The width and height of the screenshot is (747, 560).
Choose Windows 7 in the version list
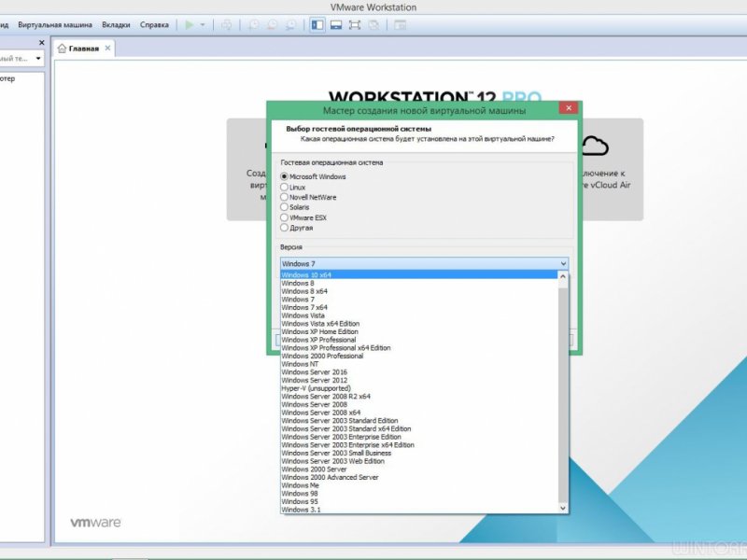(418, 299)
